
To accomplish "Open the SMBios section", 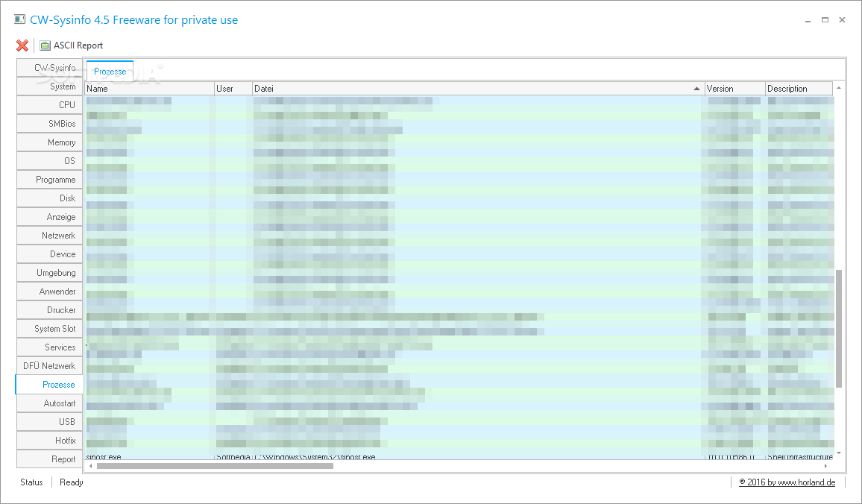I will 49,124.
